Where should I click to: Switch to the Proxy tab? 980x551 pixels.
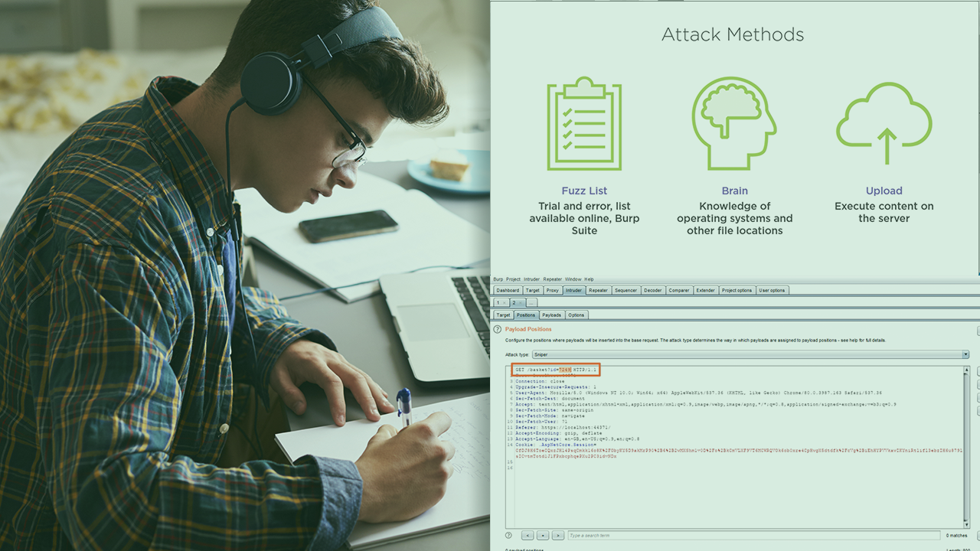tap(552, 290)
